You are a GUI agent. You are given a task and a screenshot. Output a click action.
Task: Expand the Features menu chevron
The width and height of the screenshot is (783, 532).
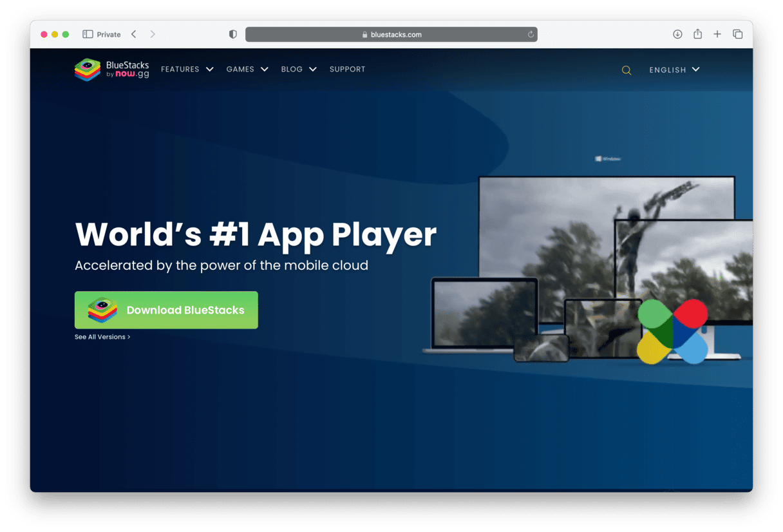click(209, 70)
